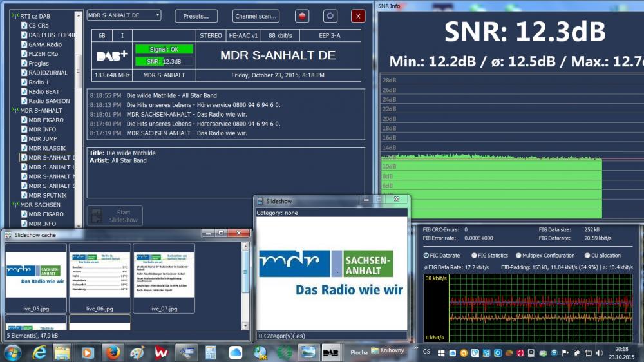
Task: Select the CU allocation radio button
Action: click(587, 256)
